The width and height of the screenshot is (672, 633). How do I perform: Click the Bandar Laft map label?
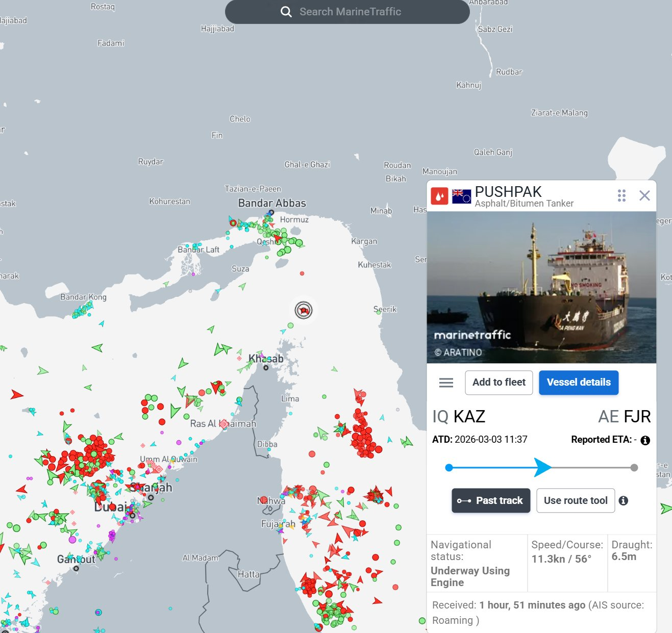point(198,249)
